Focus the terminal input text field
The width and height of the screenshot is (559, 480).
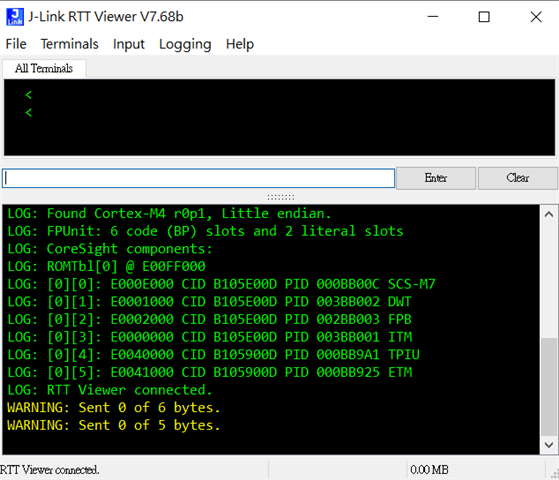coord(198,178)
